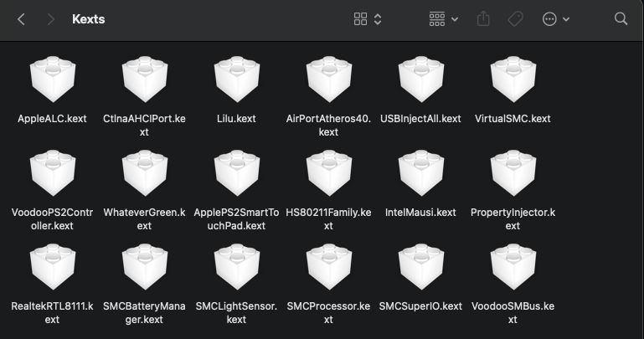Select the IntelMausi.kext icon
The height and width of the screenshot is (339, 644).
[420, 172]
